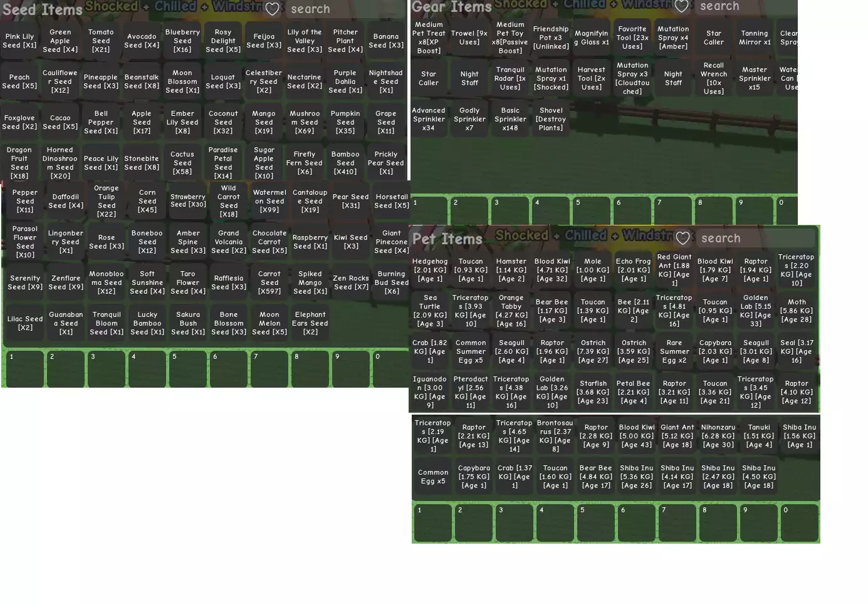Click hotbar slot 5 below Seed Items
The width and height of the screenshot is (868, 605).
(x=188, y=370)
